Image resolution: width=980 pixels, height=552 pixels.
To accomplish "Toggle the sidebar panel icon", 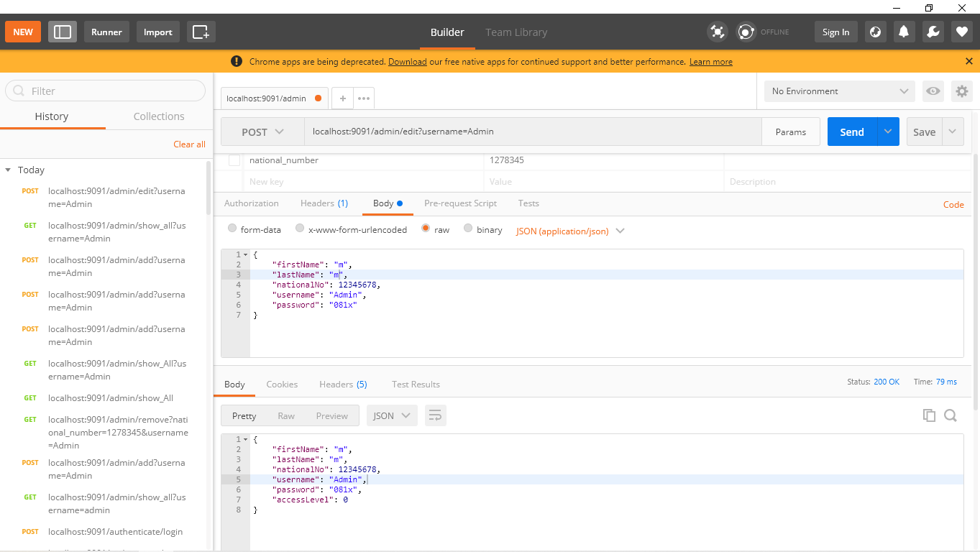I will pos(63,32).
